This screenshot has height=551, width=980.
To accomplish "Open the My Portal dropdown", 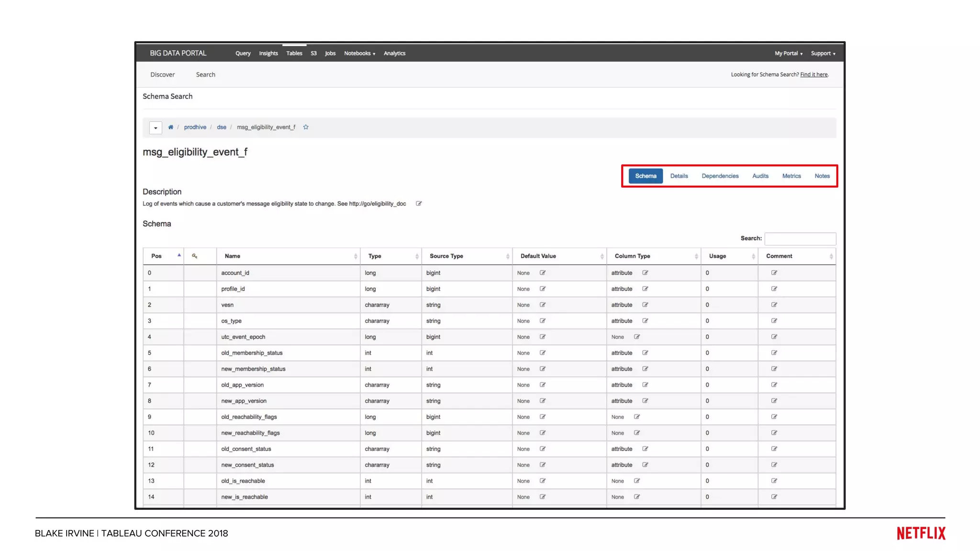I will [788, 54].
